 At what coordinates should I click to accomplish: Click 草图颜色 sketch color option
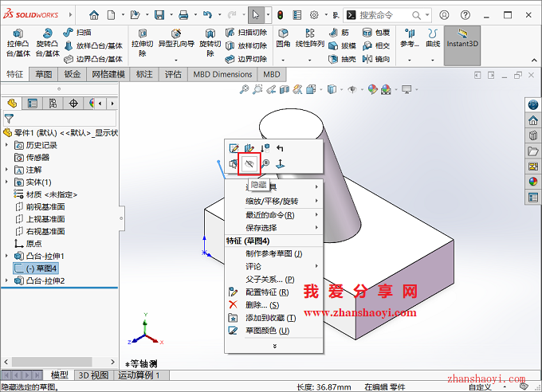267,331
